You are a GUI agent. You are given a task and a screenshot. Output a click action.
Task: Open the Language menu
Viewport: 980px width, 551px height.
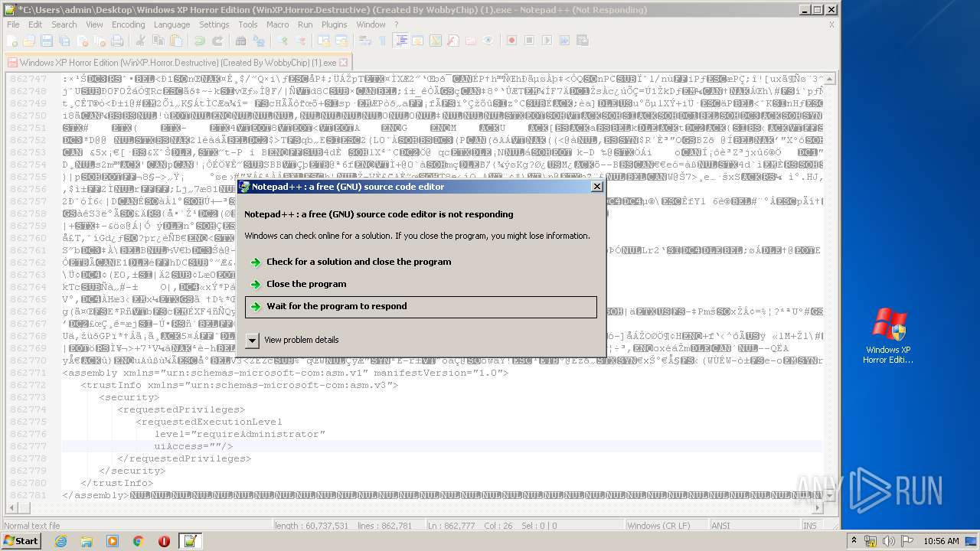click(171, 24)
